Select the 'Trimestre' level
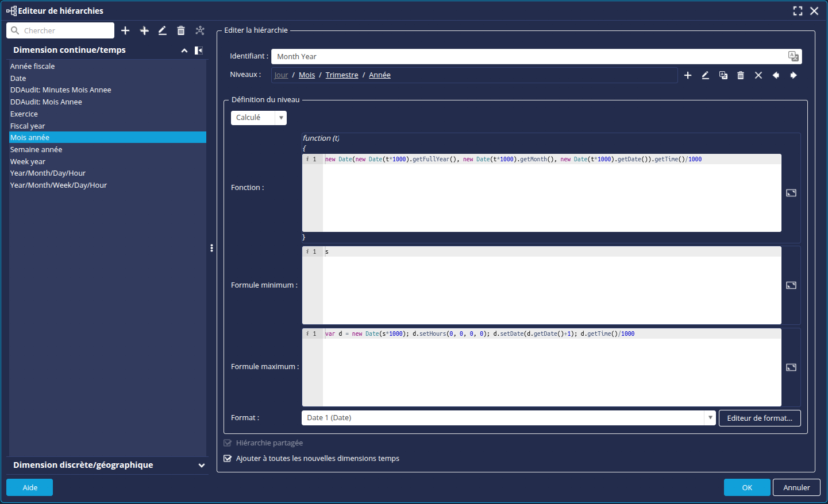Screen dimensions: 828x504 (341, 75)
